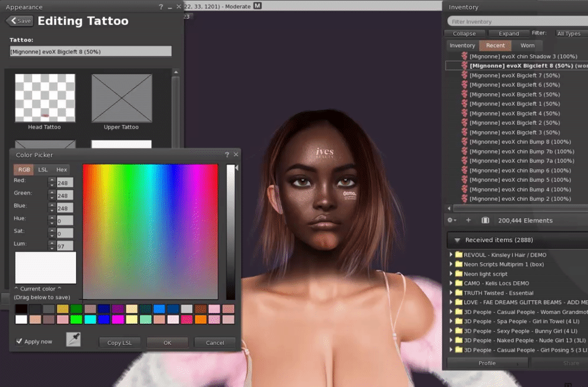Select the bright green palette swatch
Image resolution: width=588 pixels, height=387 pixels.
(x=76, y=319)
